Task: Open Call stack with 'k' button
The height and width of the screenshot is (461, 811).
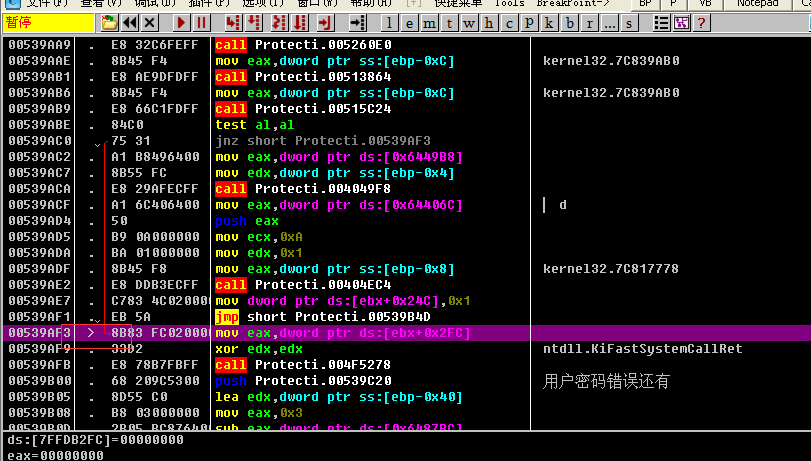Action: 549,22
